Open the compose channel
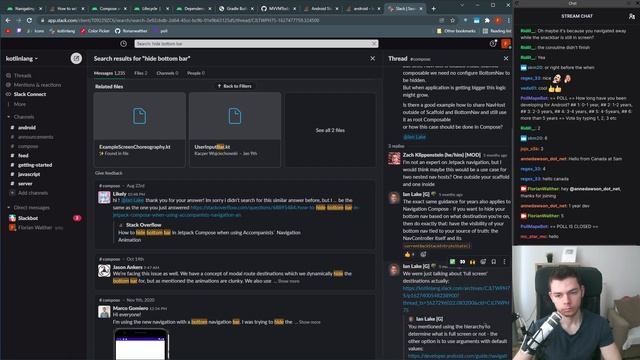Image resolution: width=640 pixels, height=360 pixels. (28, 146)
